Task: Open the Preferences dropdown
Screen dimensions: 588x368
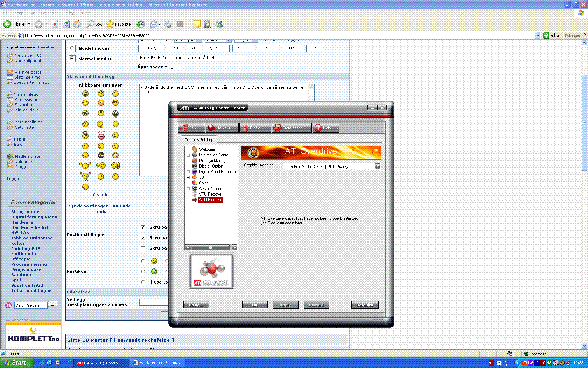Action: point(292,128)
